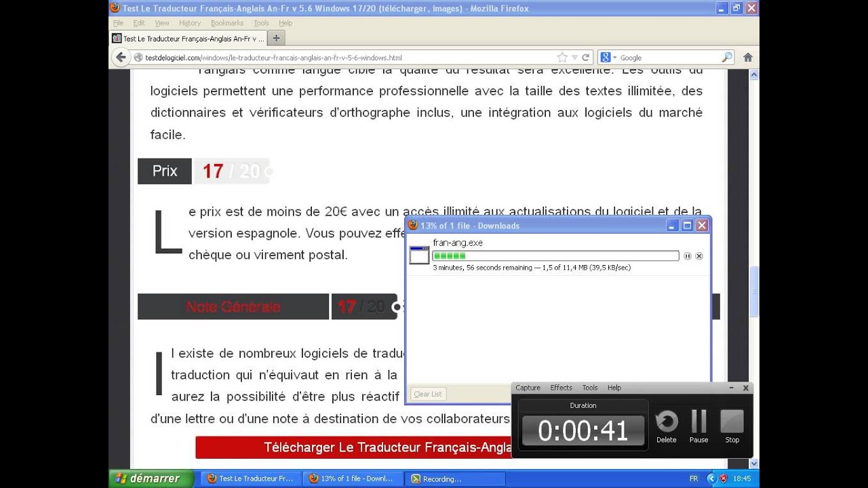Click page vertical scrollbar thumb

click(x=753, y=293)
